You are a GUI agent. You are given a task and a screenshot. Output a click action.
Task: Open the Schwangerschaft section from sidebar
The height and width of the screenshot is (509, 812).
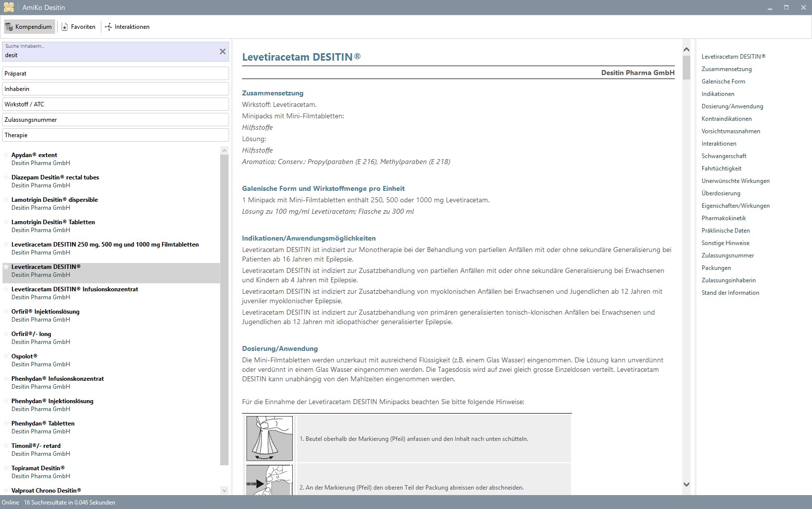point(724,156)
